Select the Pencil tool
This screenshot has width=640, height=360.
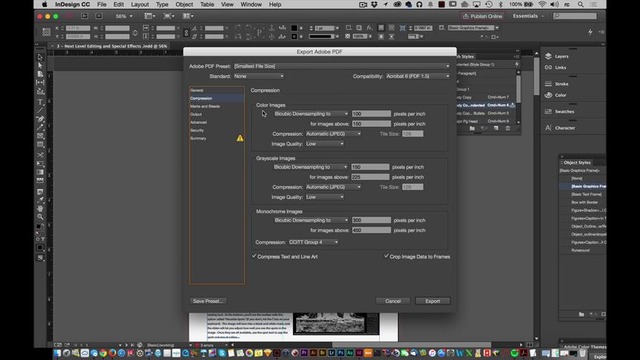coord(40,127)
